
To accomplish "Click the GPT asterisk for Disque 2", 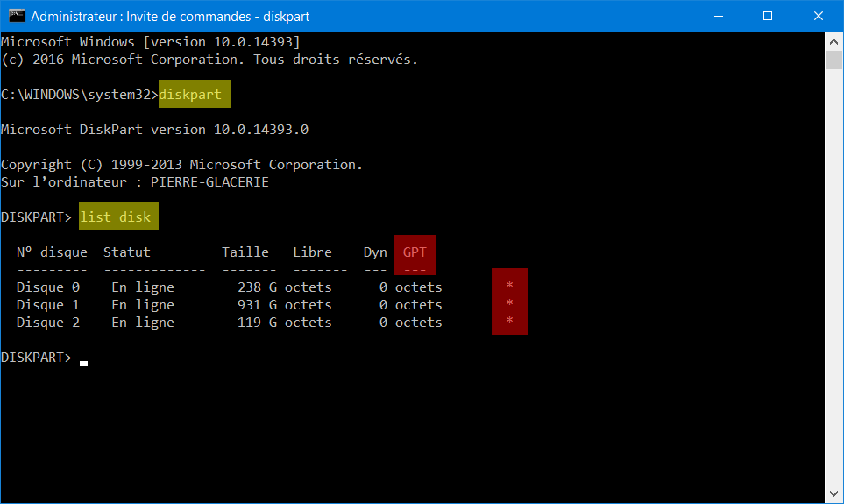I will (509, 321).
